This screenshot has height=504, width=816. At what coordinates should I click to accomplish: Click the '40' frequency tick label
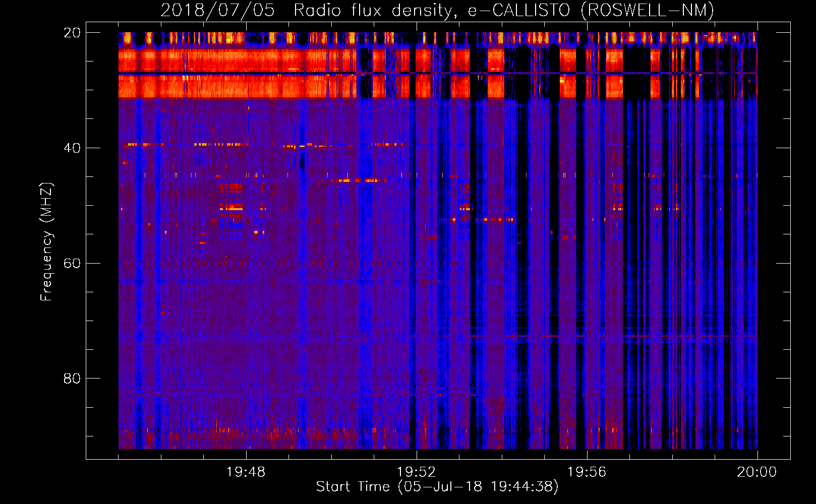pos(72,148)
